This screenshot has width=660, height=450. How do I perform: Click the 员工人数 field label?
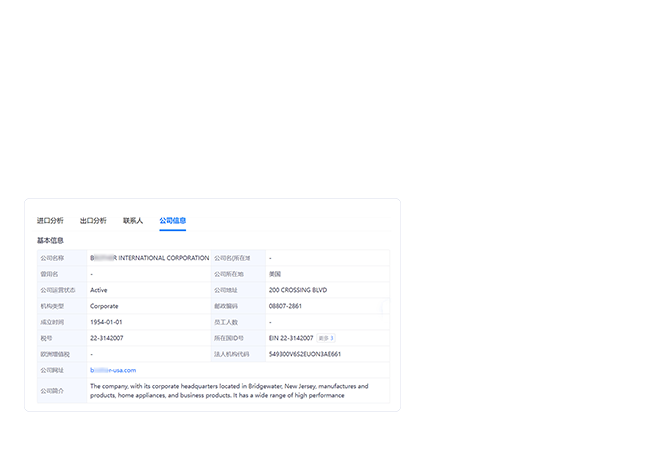pyautogui.click(x=226, y=322)
